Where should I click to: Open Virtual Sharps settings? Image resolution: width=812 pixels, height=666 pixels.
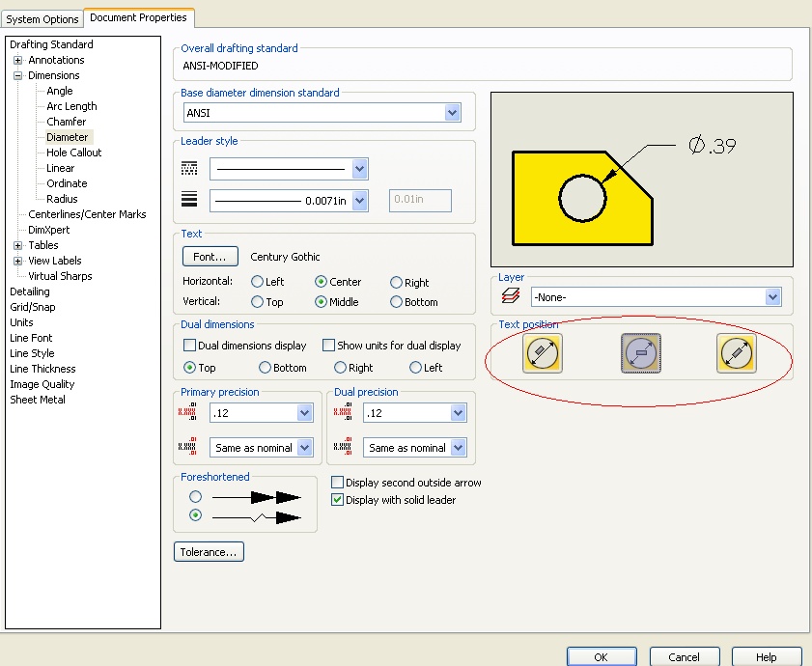tap(60, 276)
